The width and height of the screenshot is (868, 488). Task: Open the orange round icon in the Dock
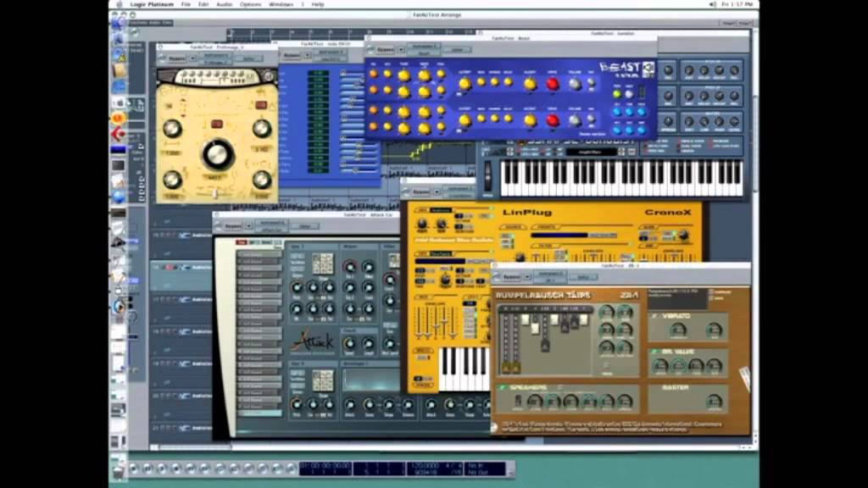pyautogui.click(x=118, y=118)
